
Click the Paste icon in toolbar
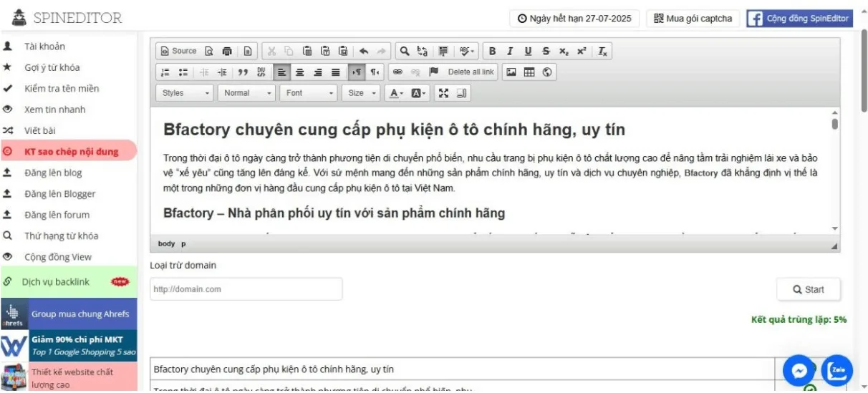click(x=307, y=51)
